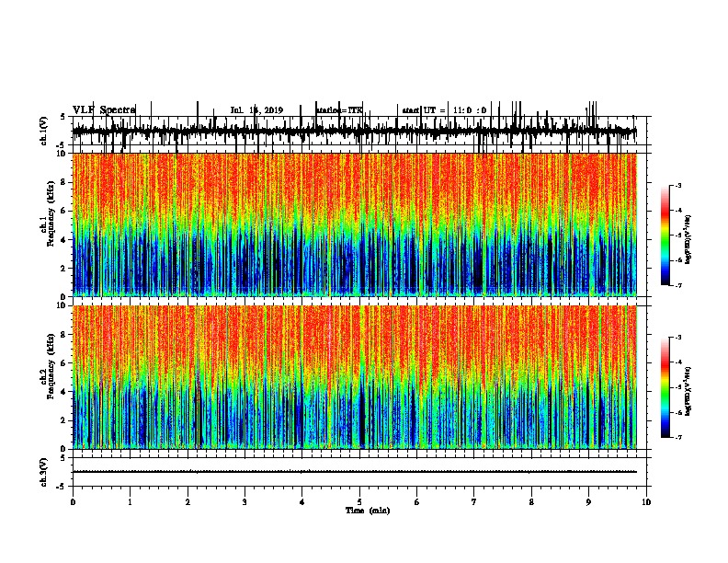This screenshot has height=563, width=728.
Task: Click inside the ch.1 spectrogram panel
Action: (355, 224)
